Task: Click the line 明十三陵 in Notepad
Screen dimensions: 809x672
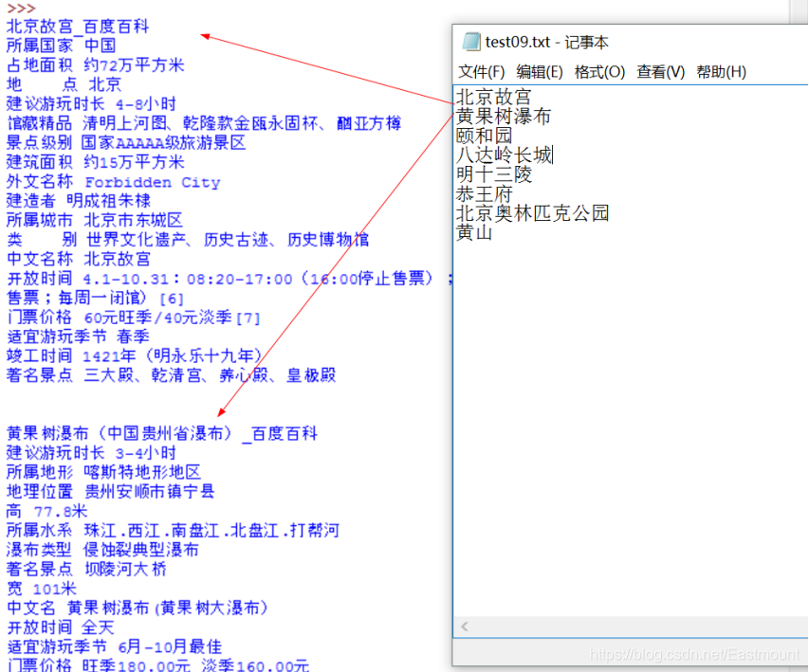Action: pos(493,174)
